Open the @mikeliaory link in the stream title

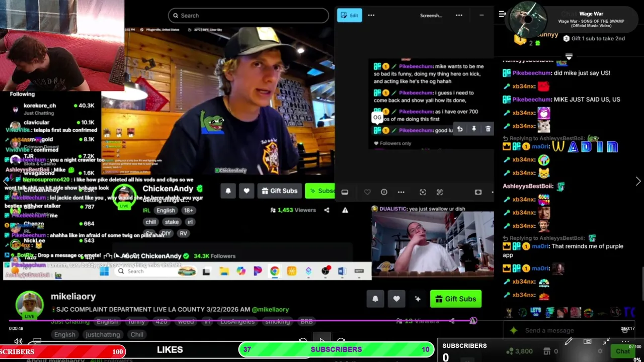tap(270, 310)
